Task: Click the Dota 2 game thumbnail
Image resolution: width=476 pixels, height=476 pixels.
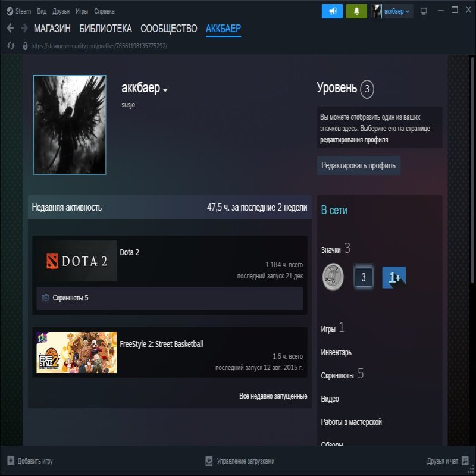Action: [76, 261]
